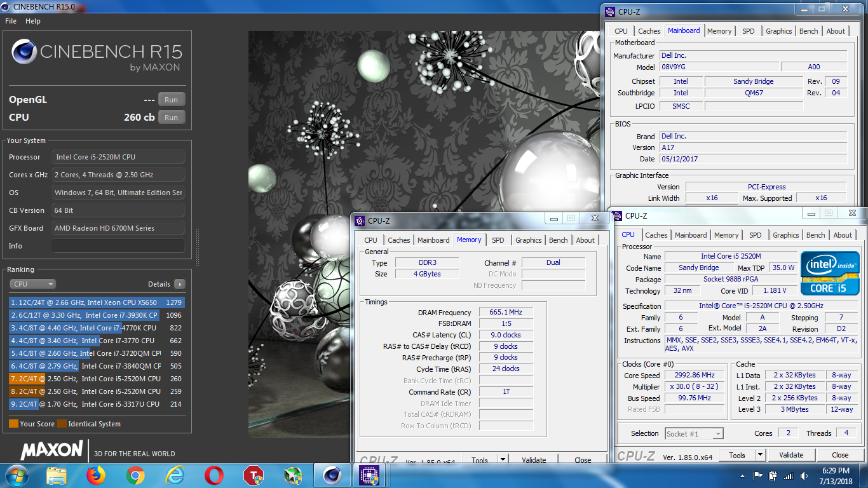Click the Info text field in Your System
This screenshot has height=488, width=868.
tap(118, 246)
